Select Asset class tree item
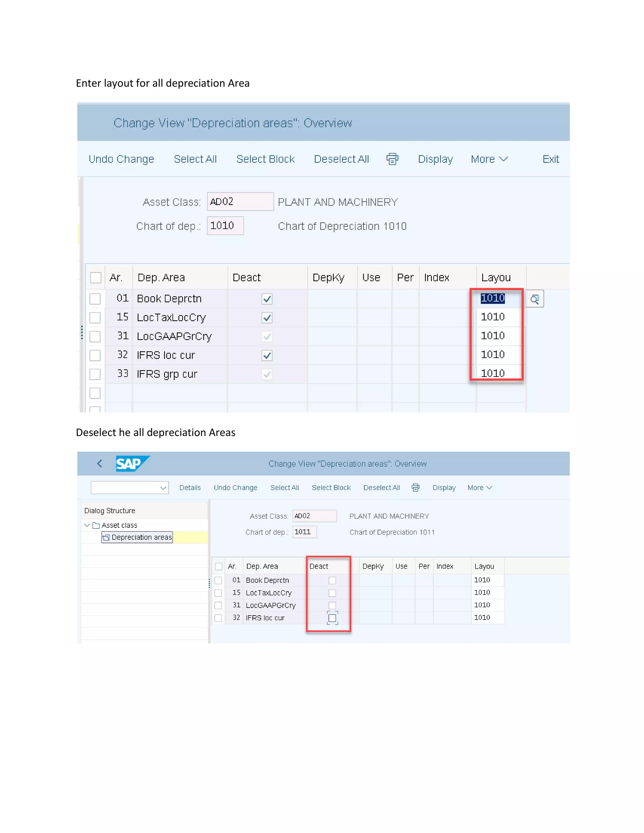This screenshot has height=833, width=644. click(119, 525)
